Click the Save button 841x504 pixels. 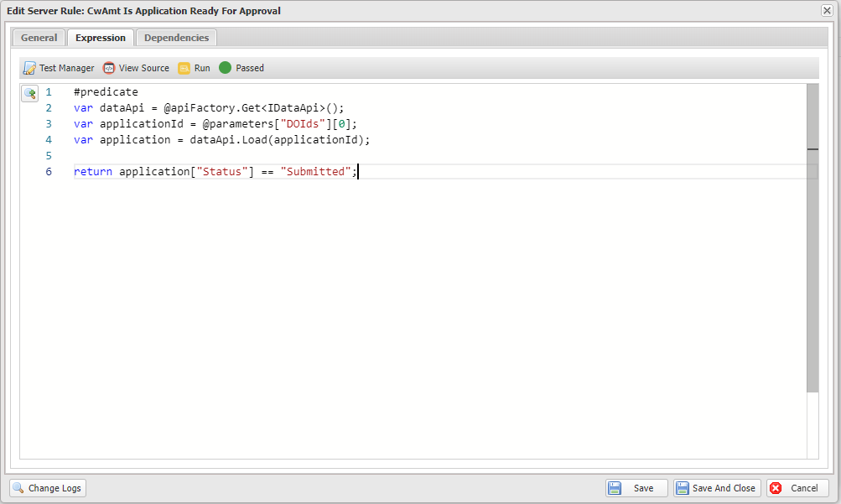point(636,488)
